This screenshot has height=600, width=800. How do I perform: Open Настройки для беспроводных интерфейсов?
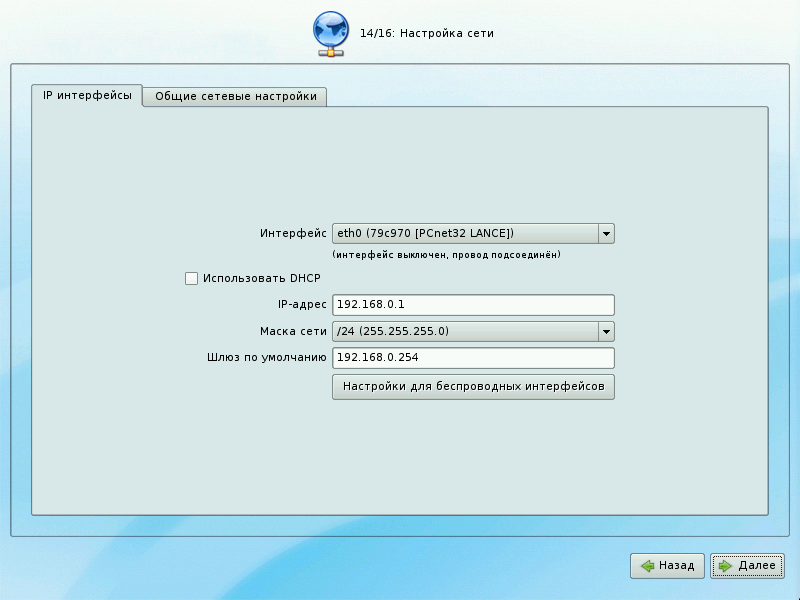[473, 386]
